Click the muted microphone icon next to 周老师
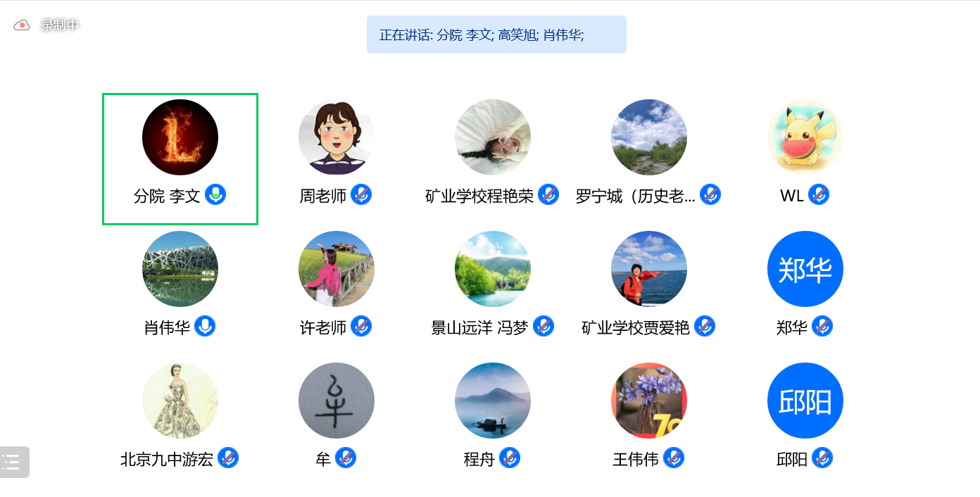 361,195
